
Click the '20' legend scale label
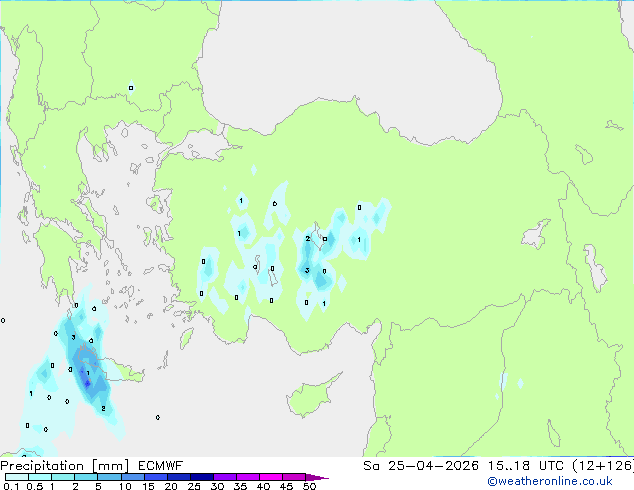[171, 486]
